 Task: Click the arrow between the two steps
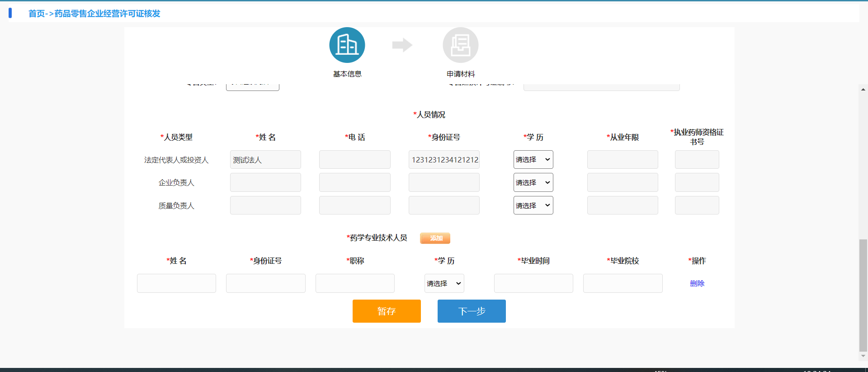402,45
